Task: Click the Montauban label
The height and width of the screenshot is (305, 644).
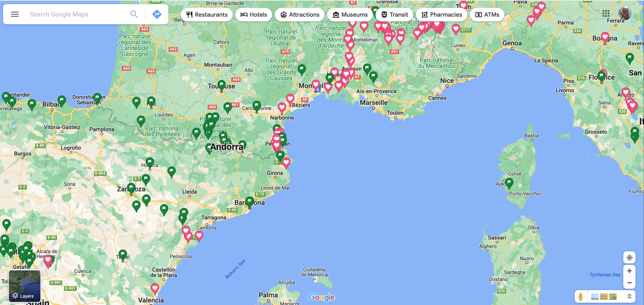Action: [218, 65]
